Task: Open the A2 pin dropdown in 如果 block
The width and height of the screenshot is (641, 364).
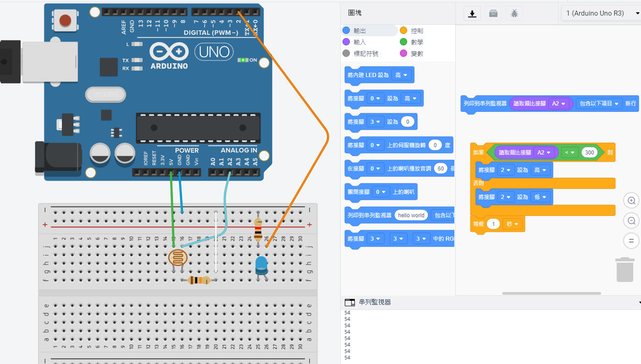Action: tap(545, 153)
